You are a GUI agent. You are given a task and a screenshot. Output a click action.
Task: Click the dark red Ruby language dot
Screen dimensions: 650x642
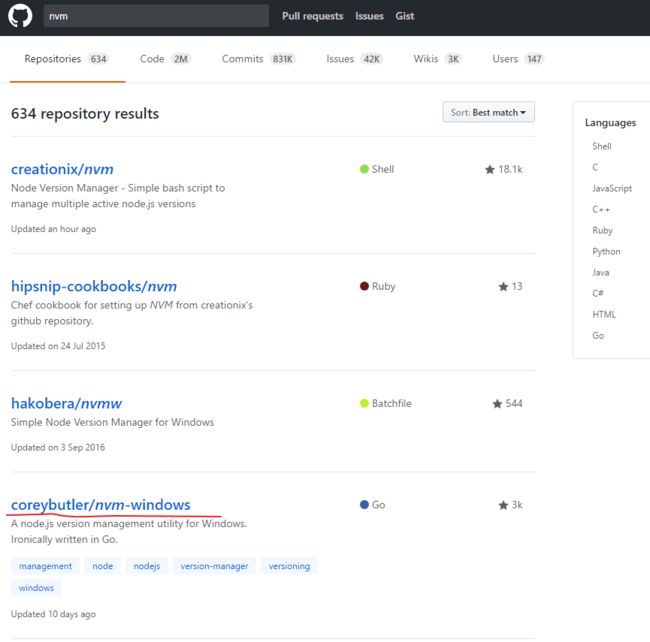pos(364,286)
